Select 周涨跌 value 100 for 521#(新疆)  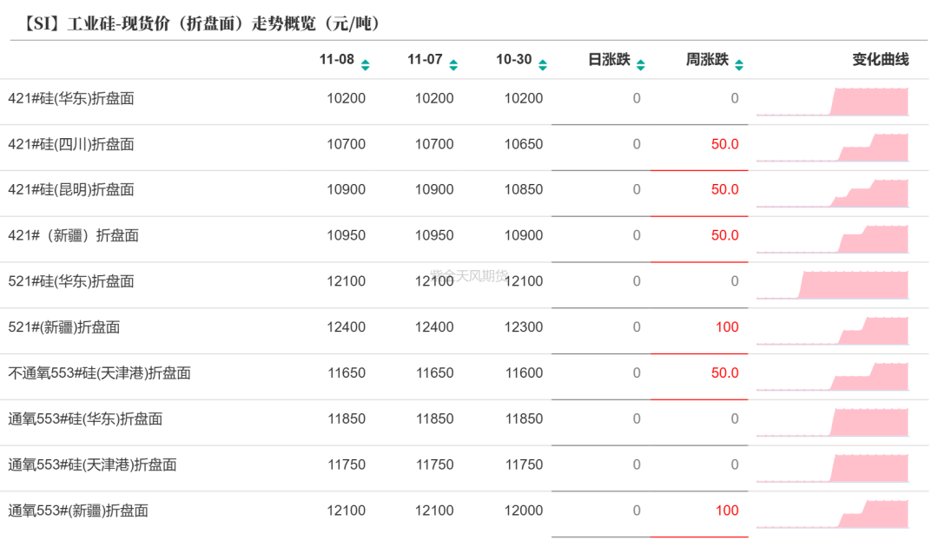tap(726, 327)
